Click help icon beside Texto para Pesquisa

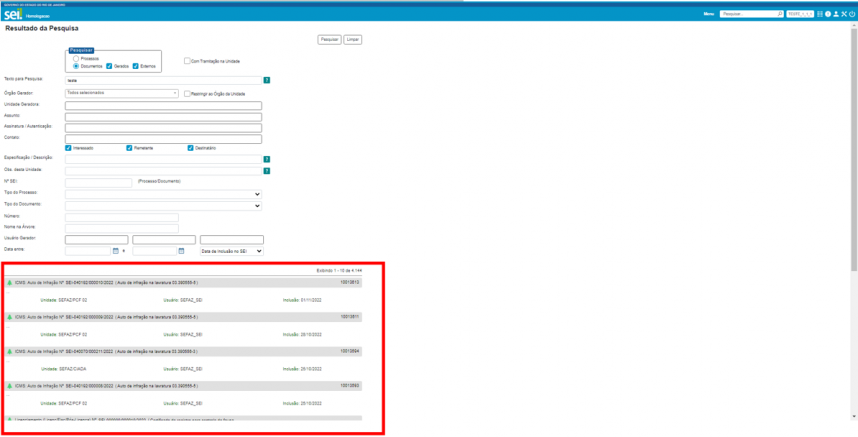coord(267,79)
